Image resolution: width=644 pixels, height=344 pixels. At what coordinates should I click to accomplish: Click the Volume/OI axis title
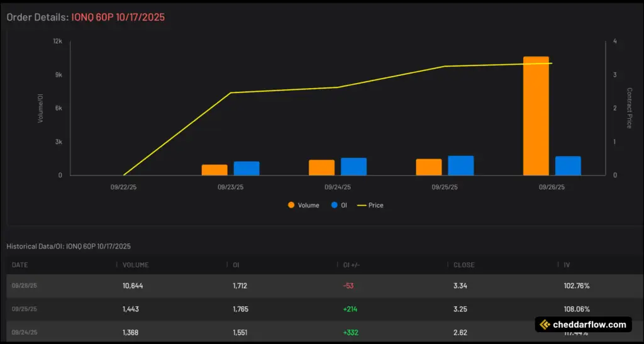point(40,108)
